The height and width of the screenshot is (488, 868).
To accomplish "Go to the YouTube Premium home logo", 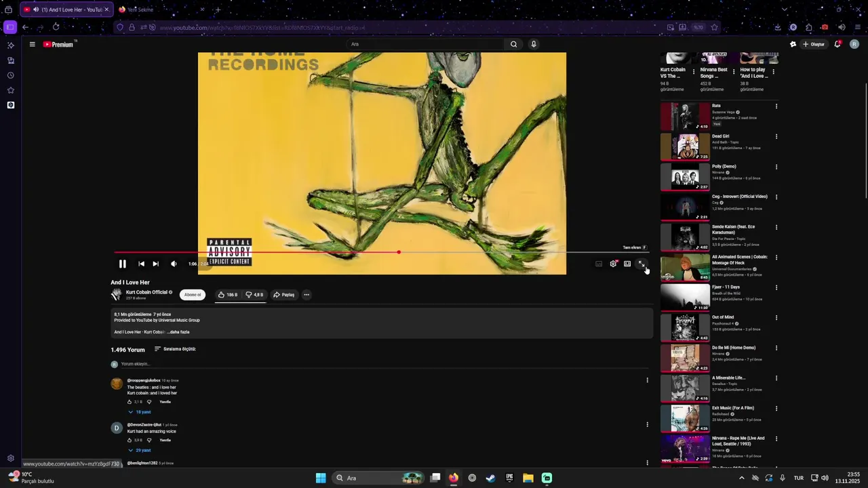I will coord(58,44).
